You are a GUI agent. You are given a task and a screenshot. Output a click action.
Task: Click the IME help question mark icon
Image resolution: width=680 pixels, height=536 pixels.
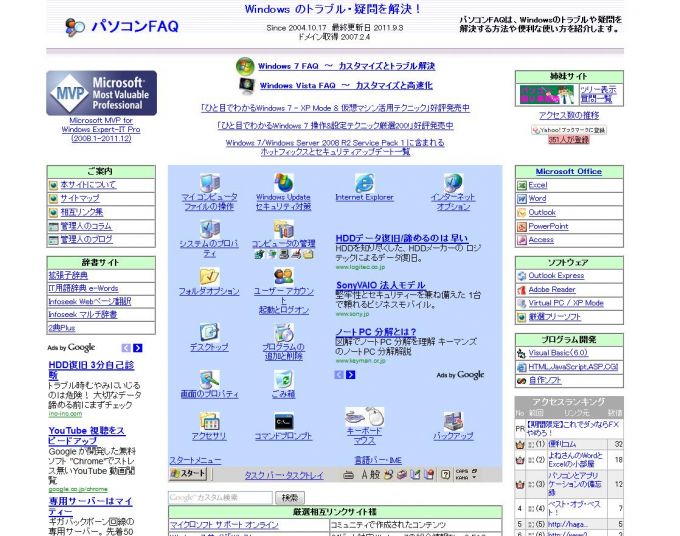coord(445,474)
